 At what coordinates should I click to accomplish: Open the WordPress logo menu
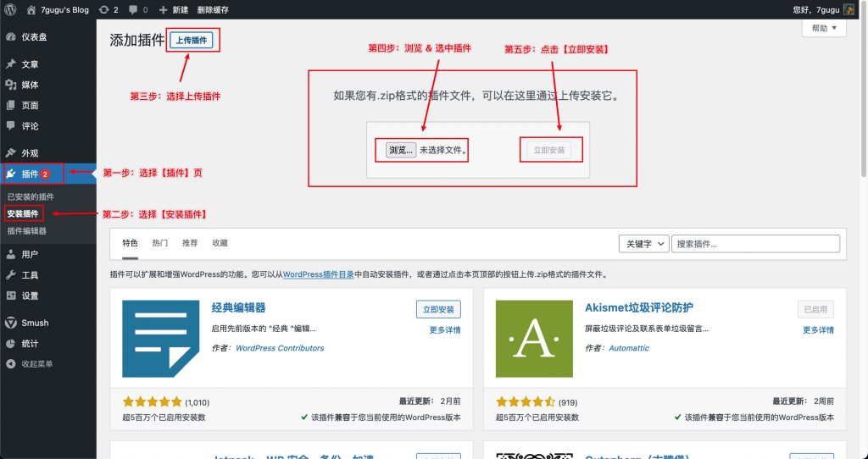tap(10, 9)
